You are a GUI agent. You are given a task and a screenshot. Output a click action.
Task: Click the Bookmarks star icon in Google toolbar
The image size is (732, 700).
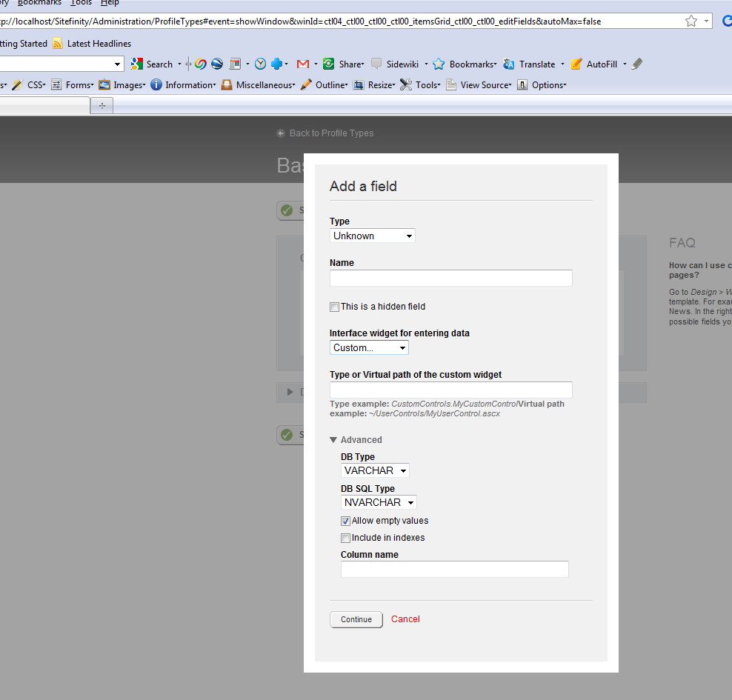[x=439, y=64]
